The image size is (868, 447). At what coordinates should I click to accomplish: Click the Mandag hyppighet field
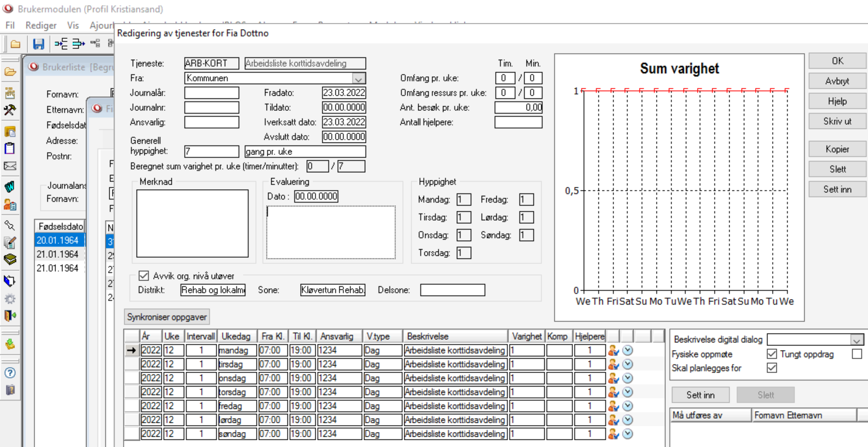click(464, 200)
